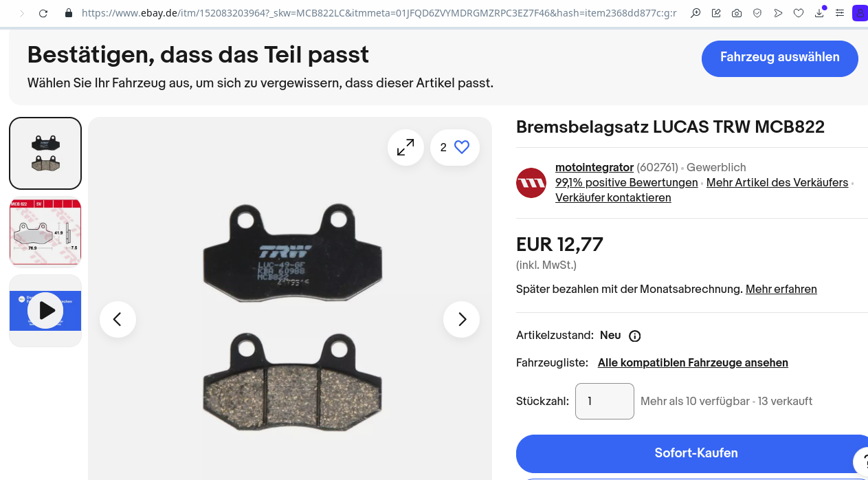Viewport: 868px width, 480px height.
Task: Show next product image with right arrow
Action: click(461, 319)
